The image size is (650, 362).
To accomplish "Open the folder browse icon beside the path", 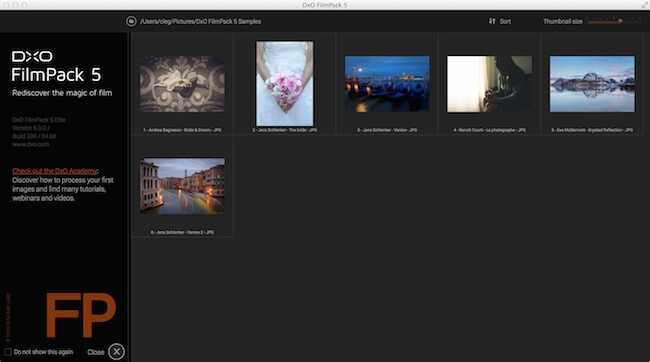I will [x=131, y=21].
